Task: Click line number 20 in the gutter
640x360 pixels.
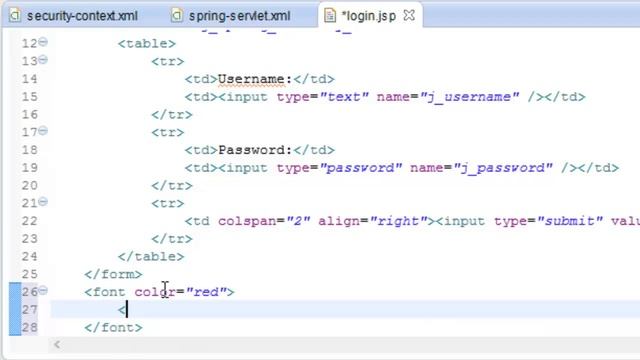Action: click(x=29, y=186)
